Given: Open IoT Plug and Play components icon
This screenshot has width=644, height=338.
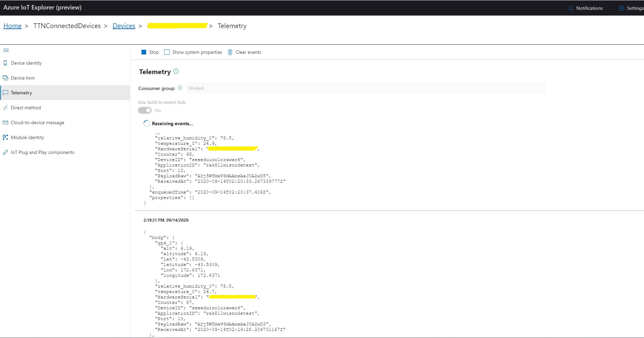Looking at the screenshot, I should click(x=5, y=152).
